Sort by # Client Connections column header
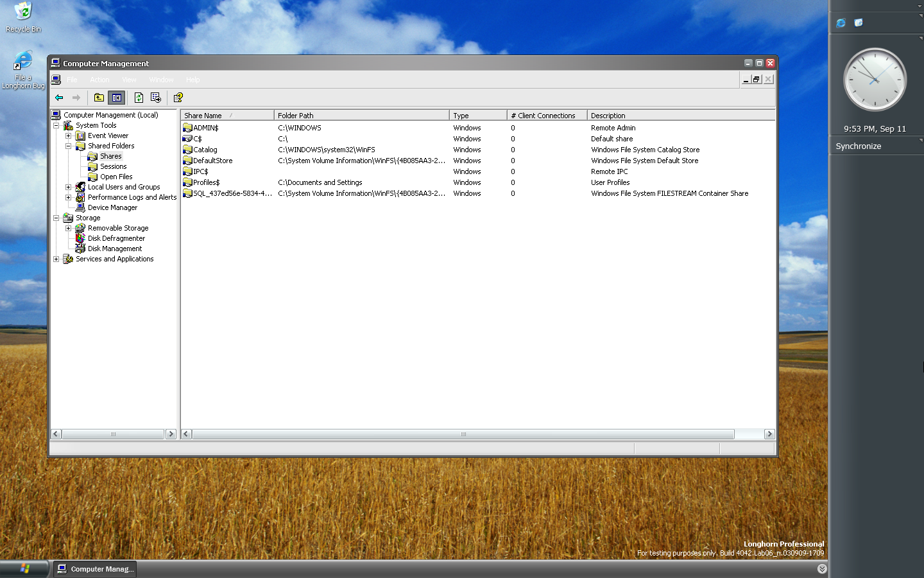 click(547, 116)
